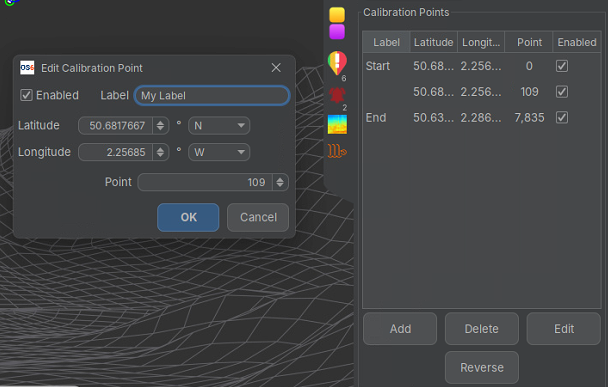Click the Point spinner arrows
The height and width of the screenshot is (387, 608).
pos(280,182)
